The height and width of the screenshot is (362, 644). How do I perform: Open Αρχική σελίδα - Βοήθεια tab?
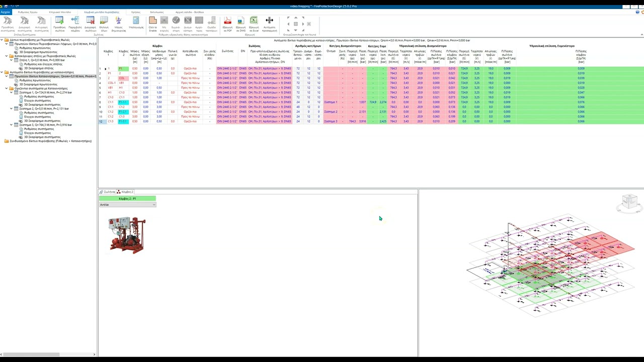[190, 12]
